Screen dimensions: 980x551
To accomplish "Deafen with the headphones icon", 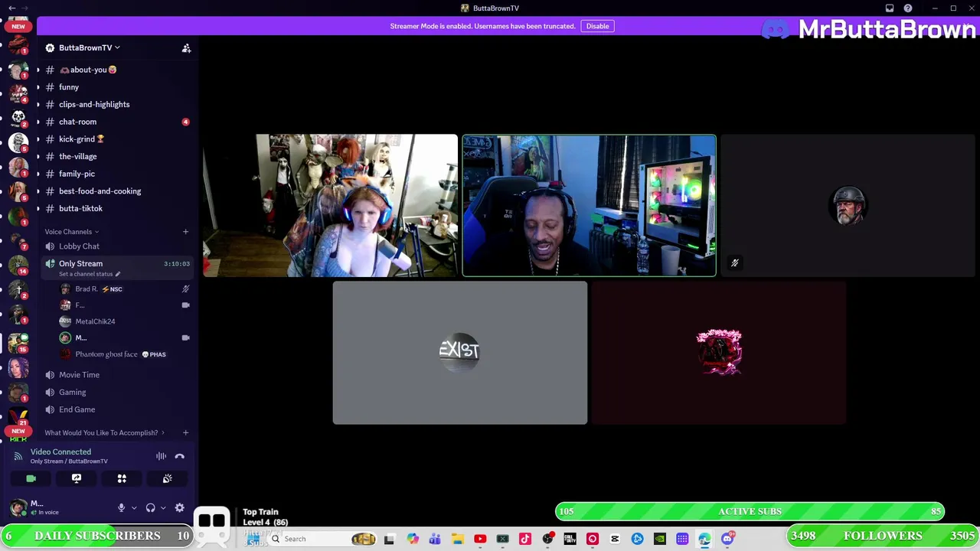I will (x=151, y=507).
